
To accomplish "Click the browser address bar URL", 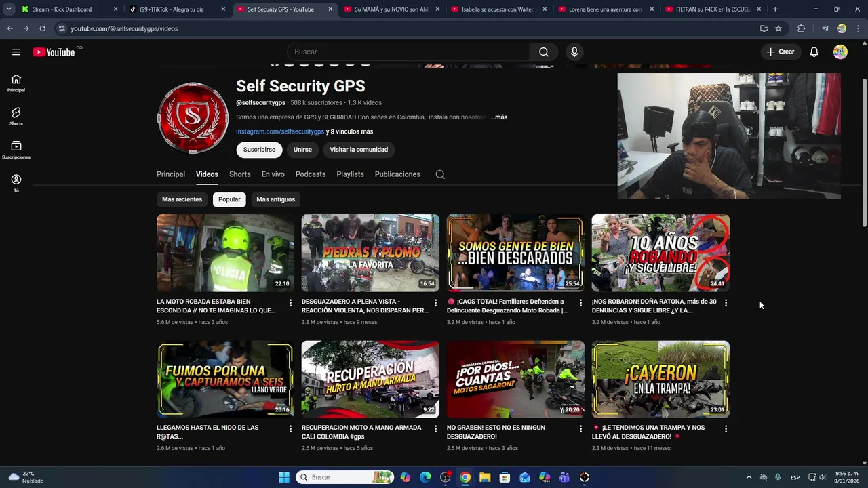I will (x=124, y=28).
